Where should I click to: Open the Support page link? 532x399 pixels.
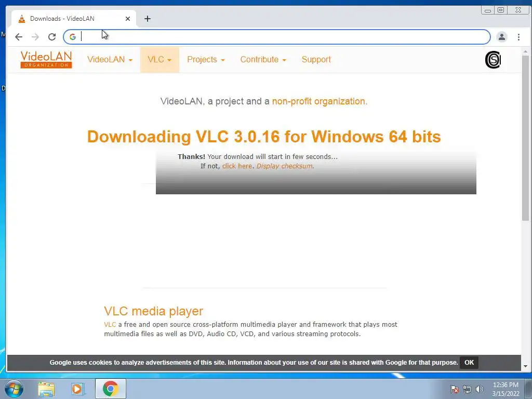(x=316, y=60)
